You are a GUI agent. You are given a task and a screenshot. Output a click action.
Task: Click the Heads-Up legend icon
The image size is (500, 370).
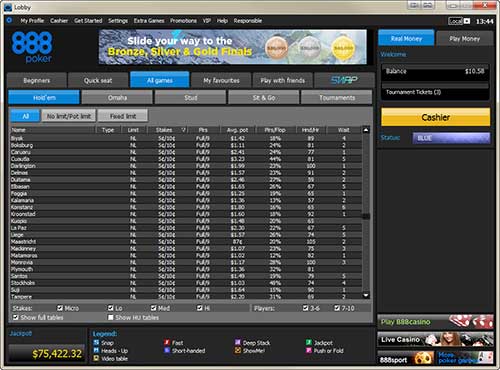click(x=96, y=350)
